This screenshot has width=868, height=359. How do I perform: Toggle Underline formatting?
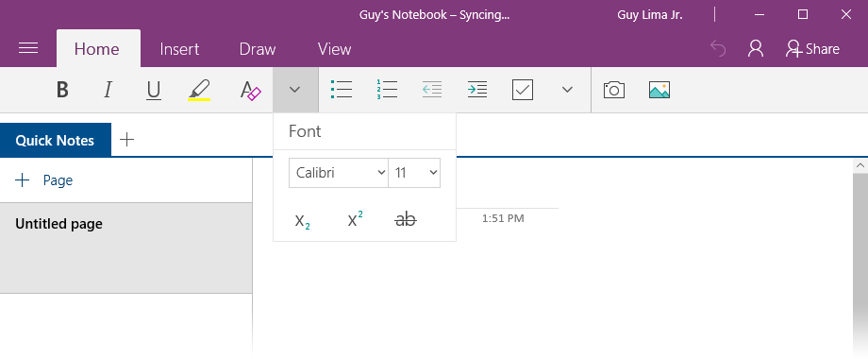pos(154,91)
